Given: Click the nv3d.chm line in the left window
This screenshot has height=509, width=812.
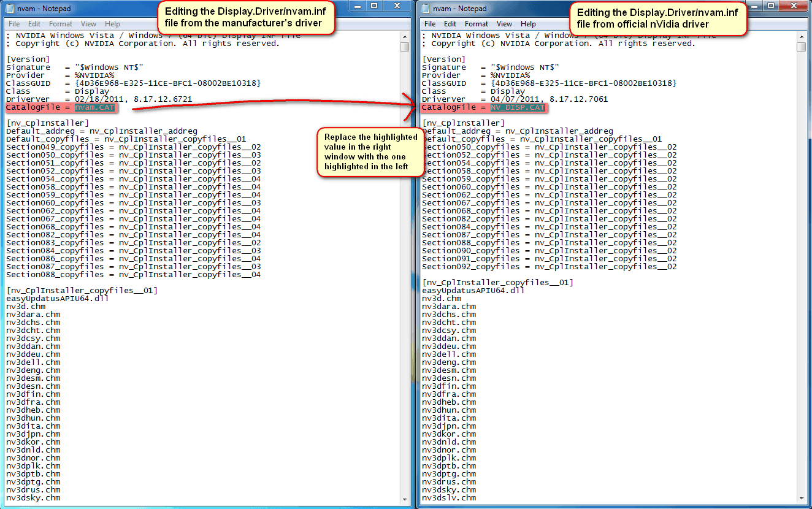Looking at the screenshot, I should (x=26, y=307).
